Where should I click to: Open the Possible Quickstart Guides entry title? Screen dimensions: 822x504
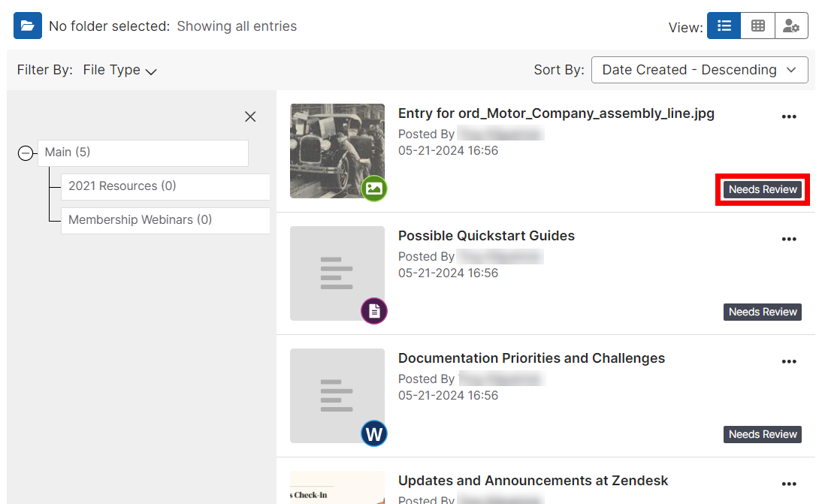486,236
